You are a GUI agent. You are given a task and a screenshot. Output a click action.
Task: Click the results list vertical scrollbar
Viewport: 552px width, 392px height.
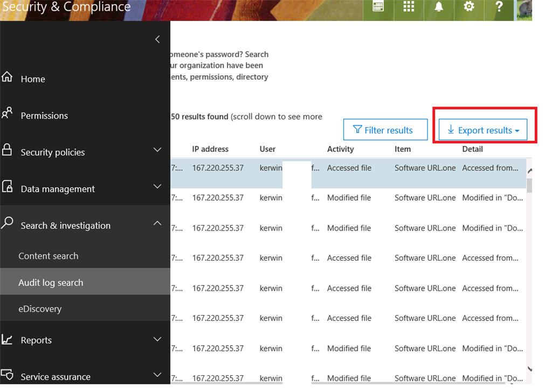pyautogui.click(x=529, y=270)
